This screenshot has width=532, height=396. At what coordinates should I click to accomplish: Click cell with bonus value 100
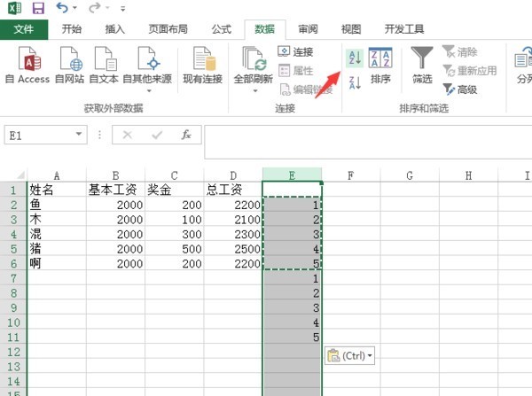174,220
